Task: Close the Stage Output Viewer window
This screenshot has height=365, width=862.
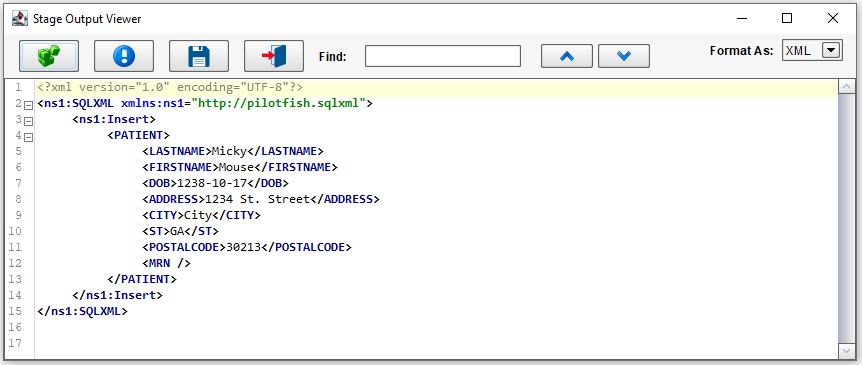Action: coord(833,19)
